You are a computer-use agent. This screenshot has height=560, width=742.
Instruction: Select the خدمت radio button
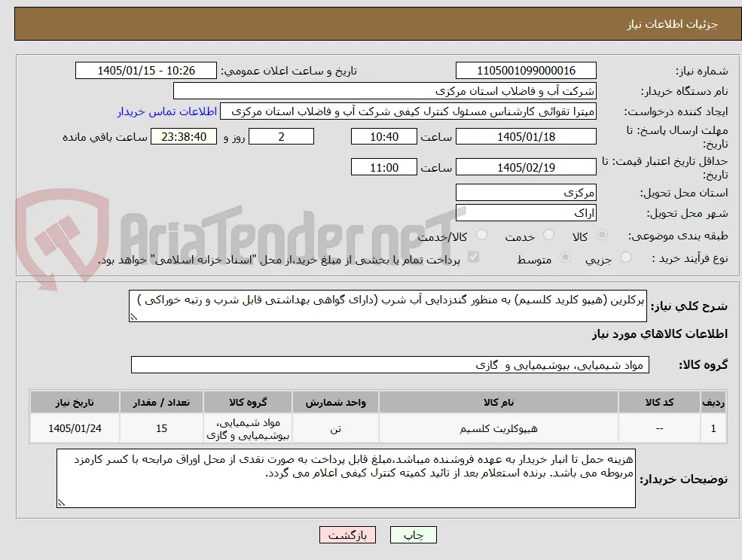548,235
